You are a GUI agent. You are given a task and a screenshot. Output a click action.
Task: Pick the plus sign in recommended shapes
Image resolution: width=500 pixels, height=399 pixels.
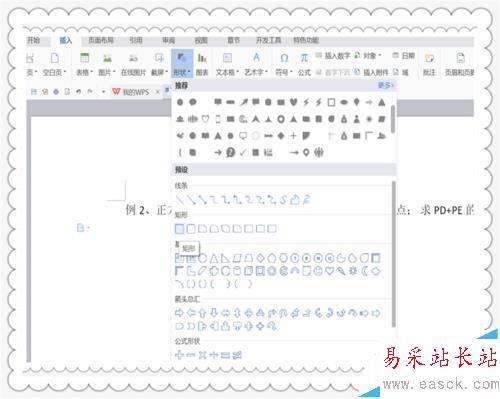293,136
